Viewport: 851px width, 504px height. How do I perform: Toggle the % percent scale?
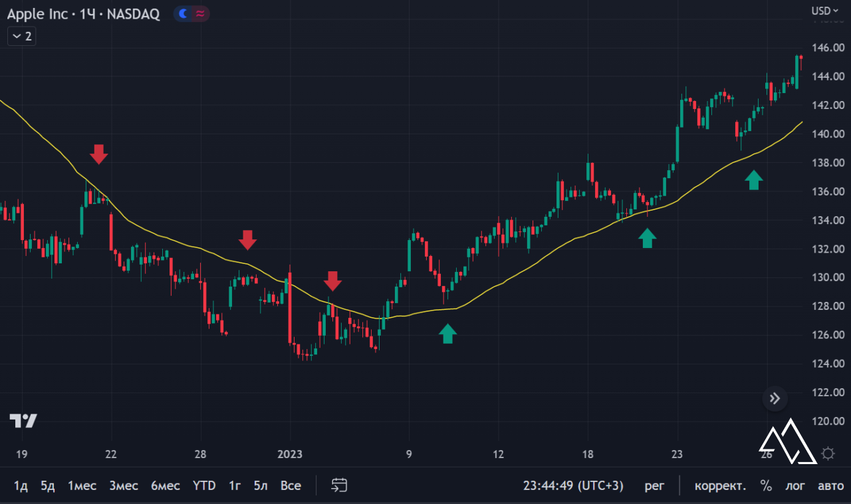[767, 485]
